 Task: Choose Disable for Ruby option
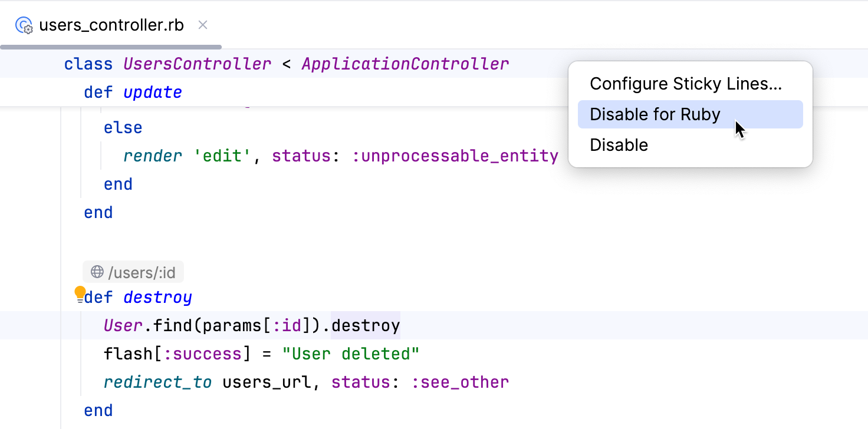tap(655, 114)
